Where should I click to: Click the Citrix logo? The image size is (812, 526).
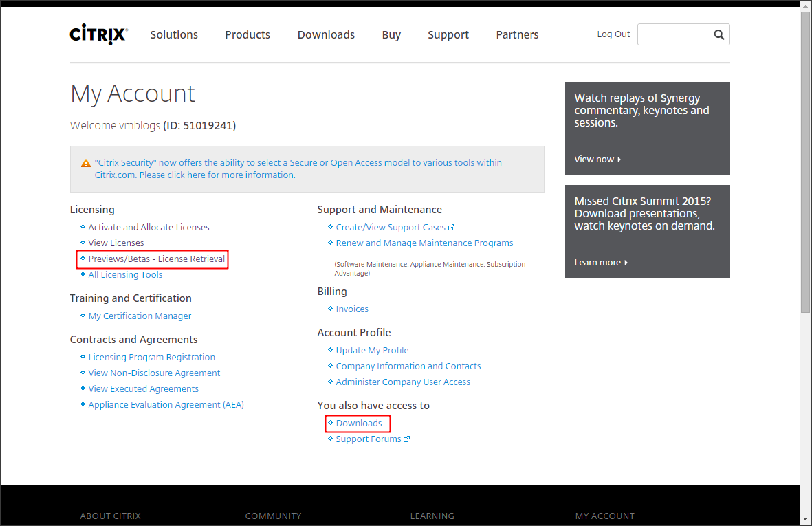point(98,35)
